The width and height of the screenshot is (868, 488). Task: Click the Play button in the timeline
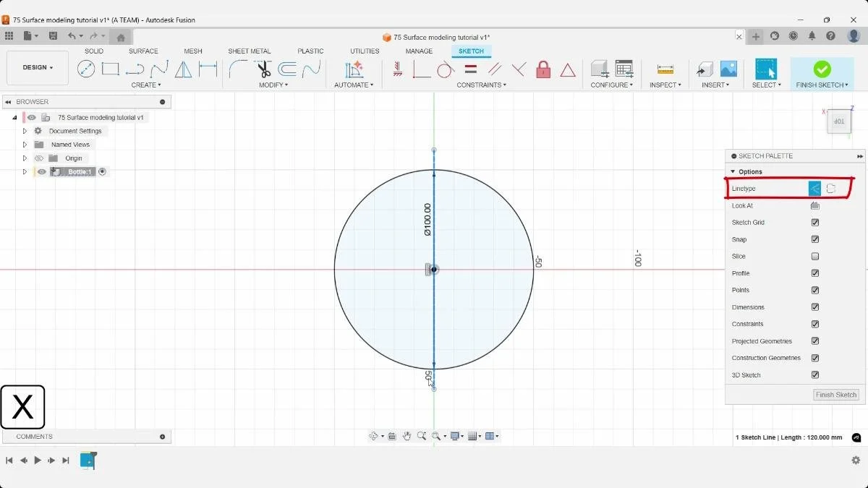(x=38, y=461)
